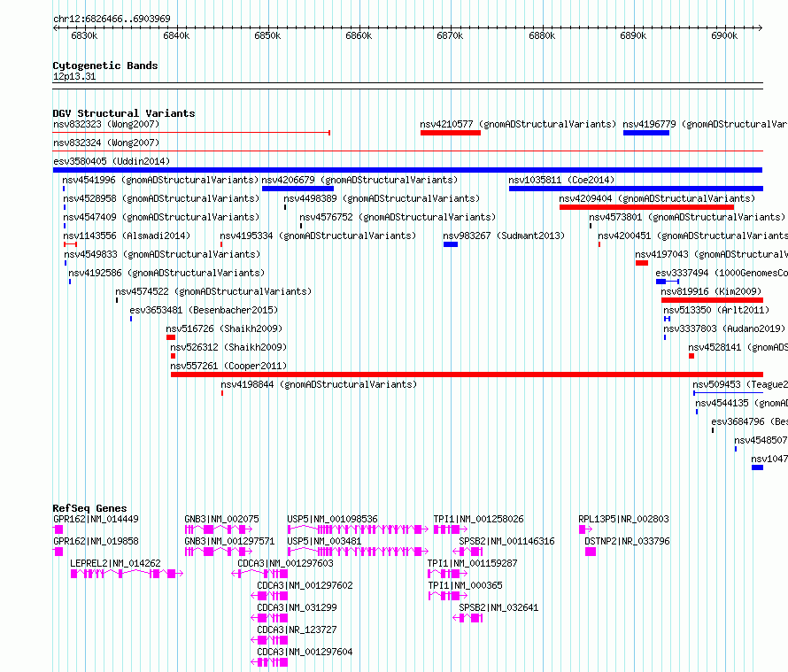Open esv3337494 1000Genomes variant label
This screenshot has width=788, height=672.
pos(722,273)
